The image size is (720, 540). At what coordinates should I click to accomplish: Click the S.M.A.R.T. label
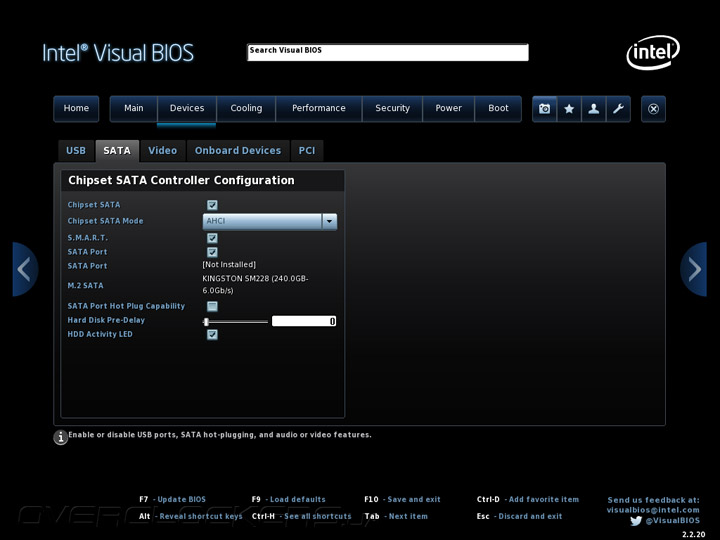click(88, 238)
